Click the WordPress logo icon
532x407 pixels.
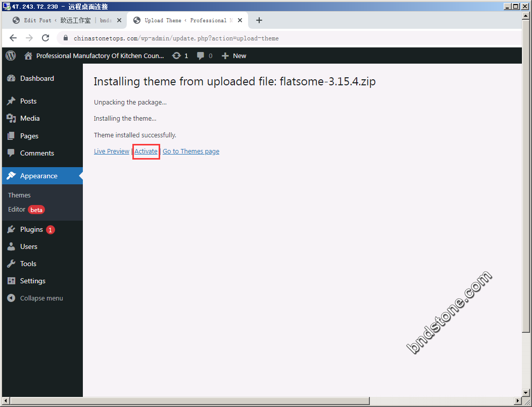11,56
